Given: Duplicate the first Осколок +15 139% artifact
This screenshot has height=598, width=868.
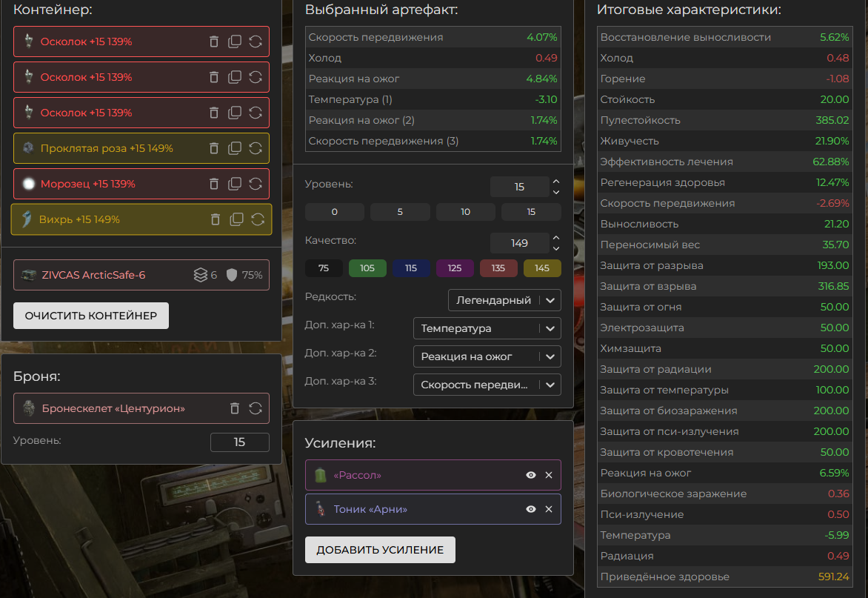Looking at the screenshot, I should click(235, 41).
